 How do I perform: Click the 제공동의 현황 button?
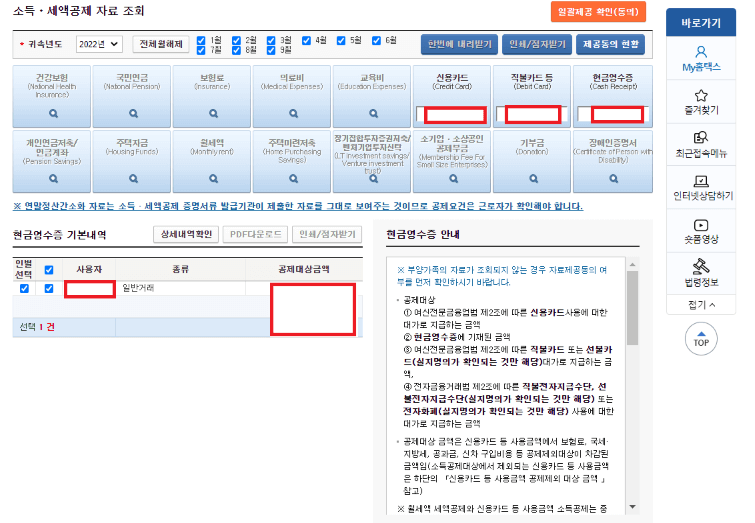coord(610,44)
